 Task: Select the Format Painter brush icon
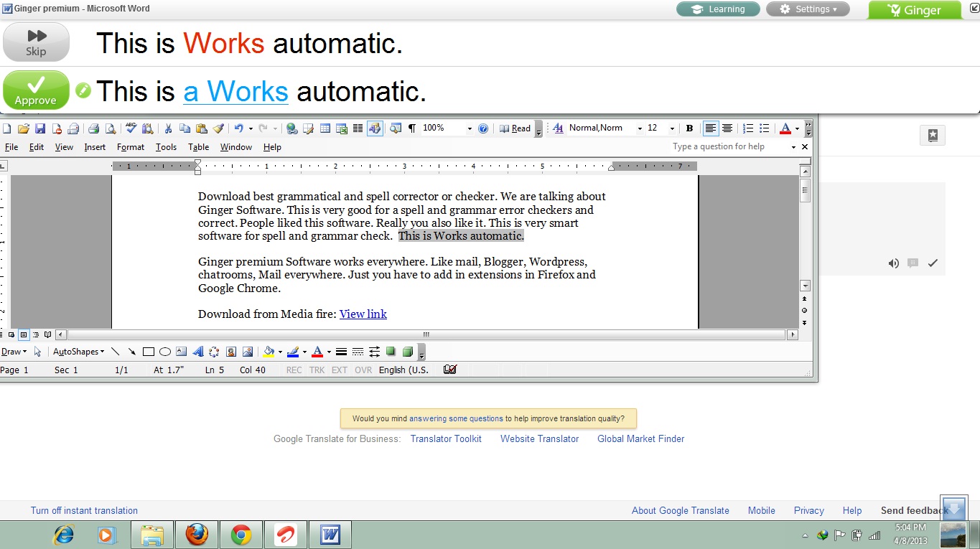point(218,128)
